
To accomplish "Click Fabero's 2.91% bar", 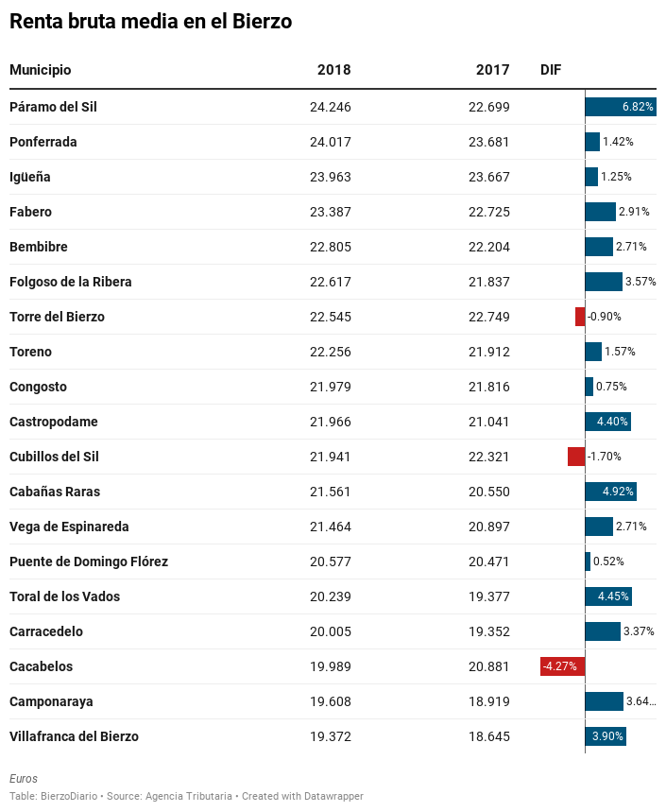I will [x=600, y=212].
